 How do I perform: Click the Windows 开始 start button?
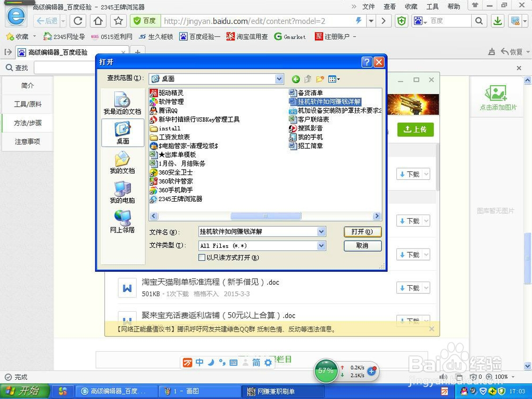point(25,391)
